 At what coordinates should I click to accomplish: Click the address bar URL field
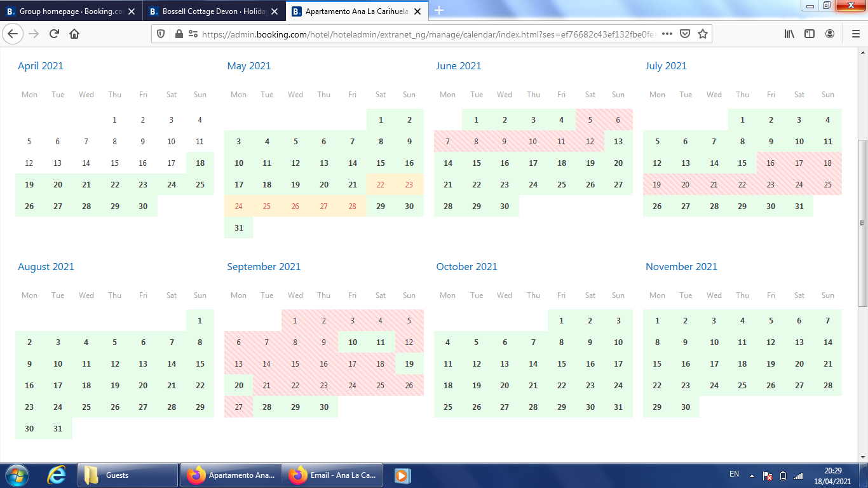pos(432,34)
